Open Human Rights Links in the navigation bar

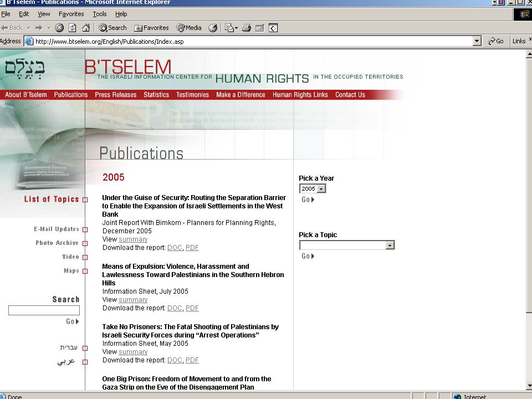pos(300,95)
